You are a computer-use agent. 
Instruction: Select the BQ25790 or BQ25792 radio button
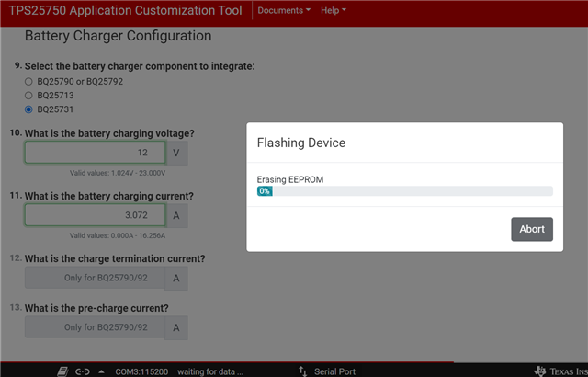28,82
